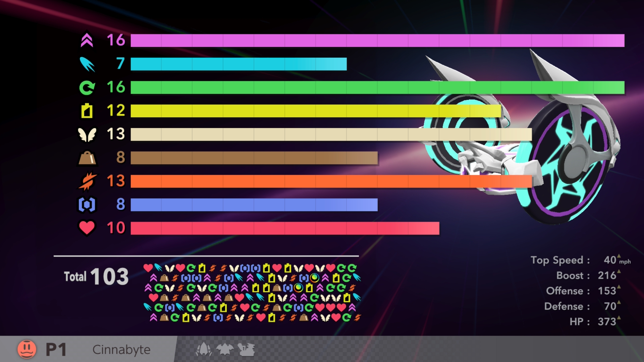Click the orange stat bar with value 13
Screen dimensions: 644x362
point(331,181)
